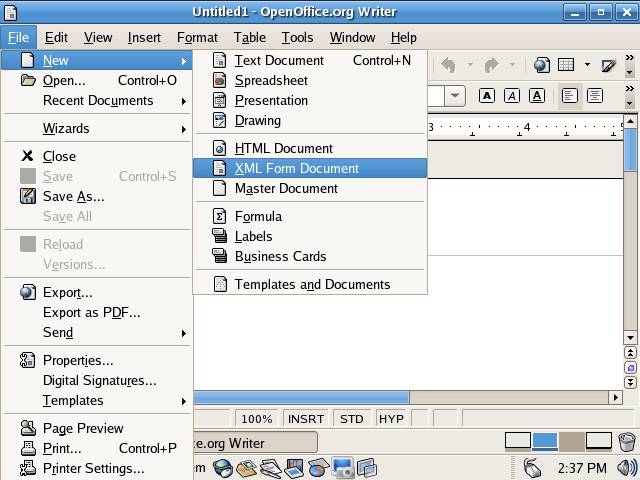Screen dimensions: 640x480
Task: Click INSRT mode in status bar
Action: click(x=306, y=419)
